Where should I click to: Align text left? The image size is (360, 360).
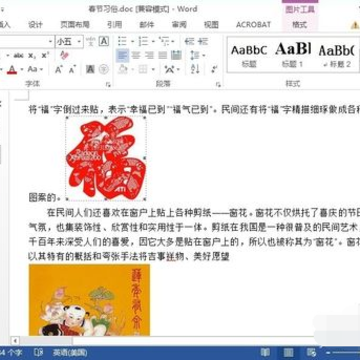click(122, 55)
